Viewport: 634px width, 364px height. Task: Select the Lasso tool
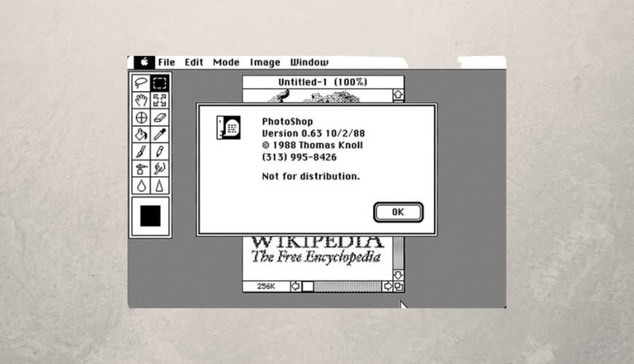coord(141,83)
